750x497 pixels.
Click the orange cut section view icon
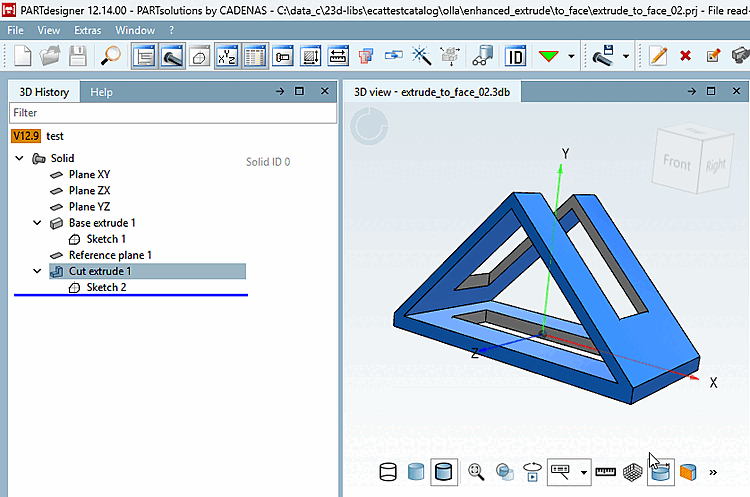pyautogui.click(x=688, y=472)
